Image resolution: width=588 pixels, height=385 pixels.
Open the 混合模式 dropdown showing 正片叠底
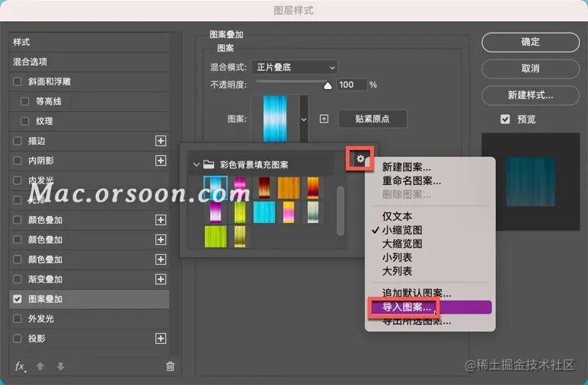(294, 68)
